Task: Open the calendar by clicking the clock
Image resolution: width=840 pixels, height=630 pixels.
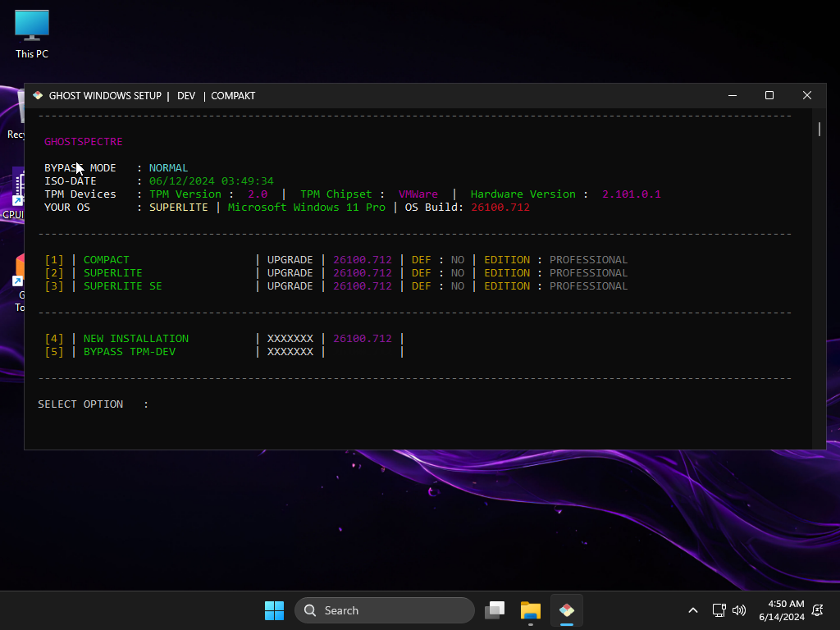Action: [785, 610]
